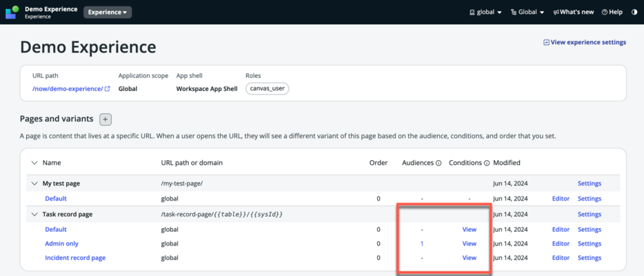Open the Experience dropdown menu
The width and height of the screenshot is (644, 276).
coord(108,12)
